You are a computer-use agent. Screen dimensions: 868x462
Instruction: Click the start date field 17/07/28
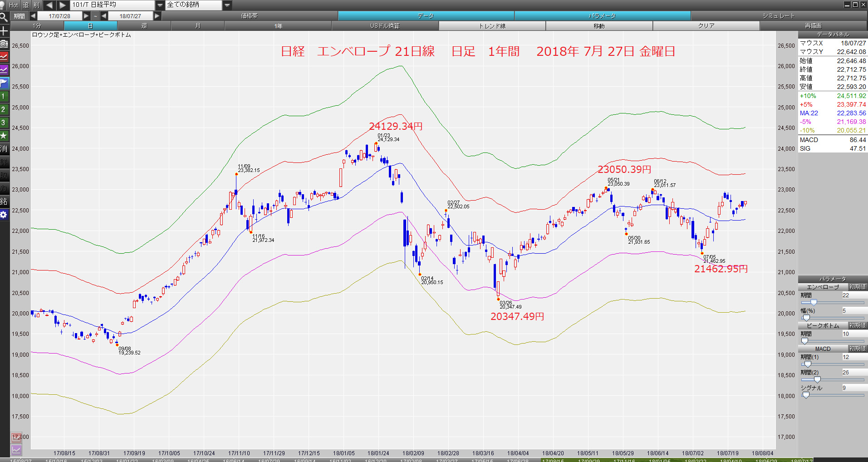point(60,16)
